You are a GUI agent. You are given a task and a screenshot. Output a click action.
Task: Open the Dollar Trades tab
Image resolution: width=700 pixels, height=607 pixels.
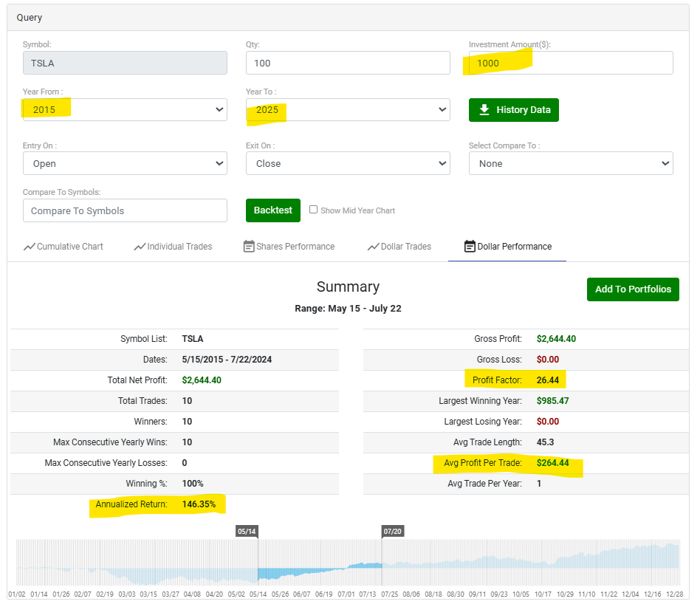click(x=399, y=247)
